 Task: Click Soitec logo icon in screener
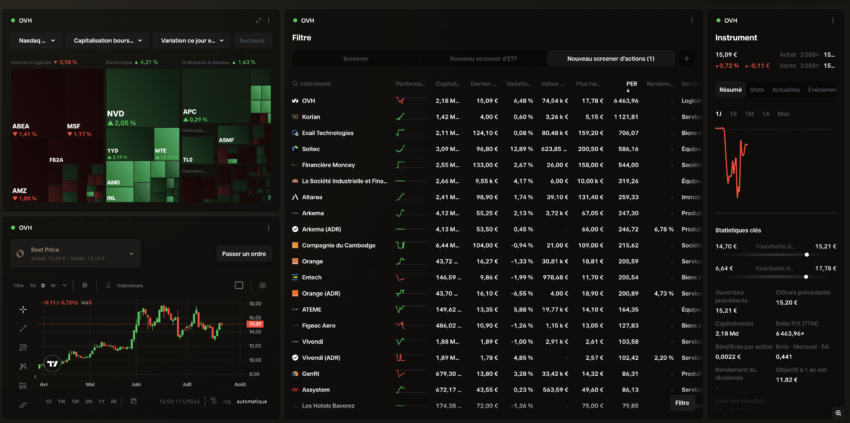295,149
